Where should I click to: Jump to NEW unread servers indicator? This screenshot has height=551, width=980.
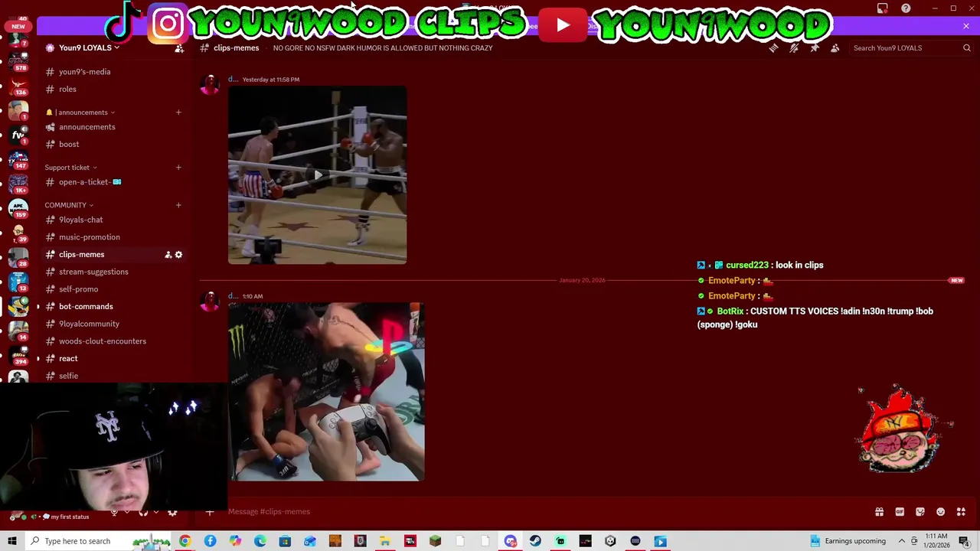(x=18, y=26)
